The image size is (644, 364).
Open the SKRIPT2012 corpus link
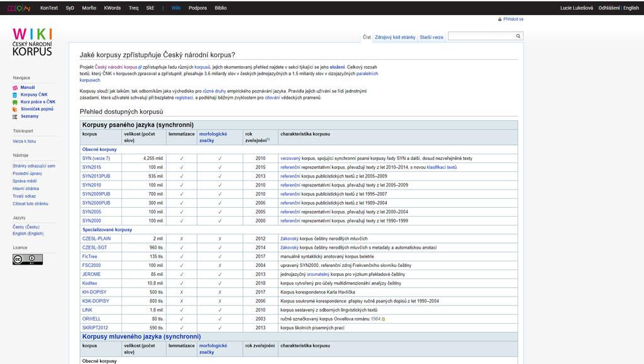95,328
